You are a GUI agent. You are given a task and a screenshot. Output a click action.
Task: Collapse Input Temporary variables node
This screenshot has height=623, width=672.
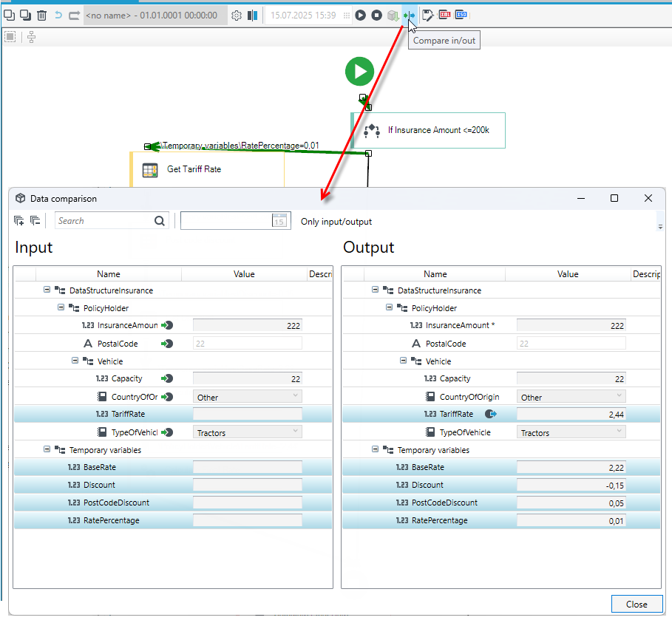(x=47, y=449)
